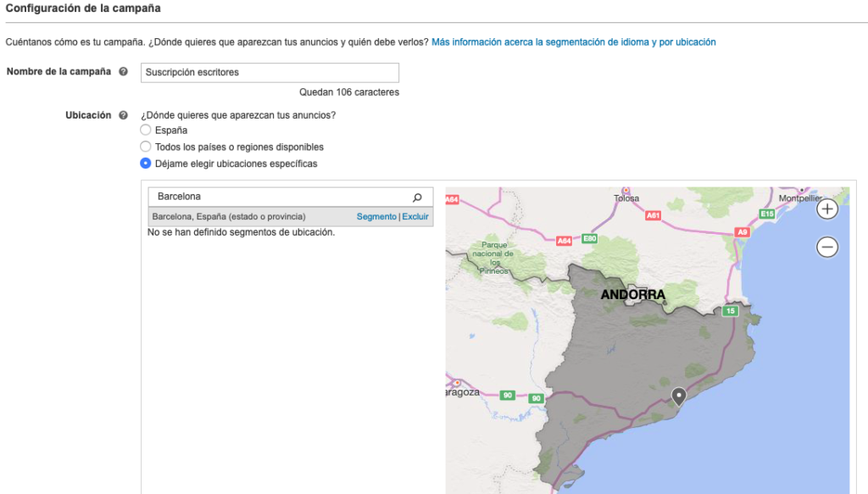Click Parque nacional de los Pirineos label
This screenshot has width=868, height=494.
(493, 257)
